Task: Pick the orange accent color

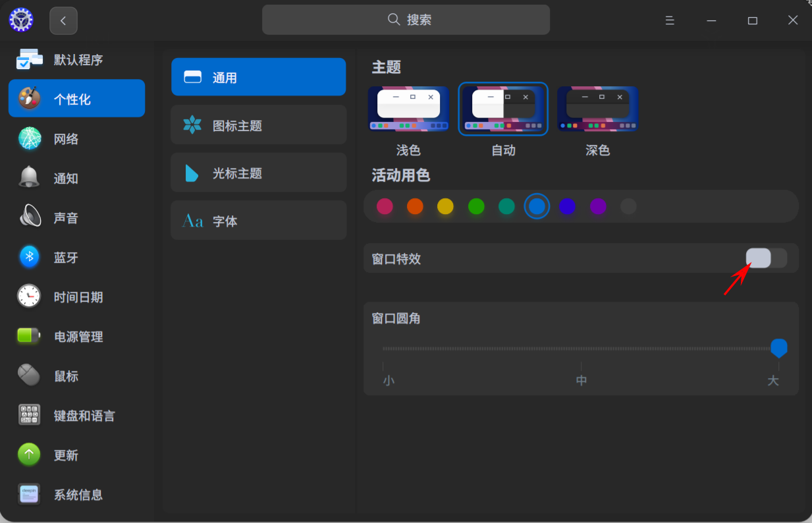Action: 415,207
